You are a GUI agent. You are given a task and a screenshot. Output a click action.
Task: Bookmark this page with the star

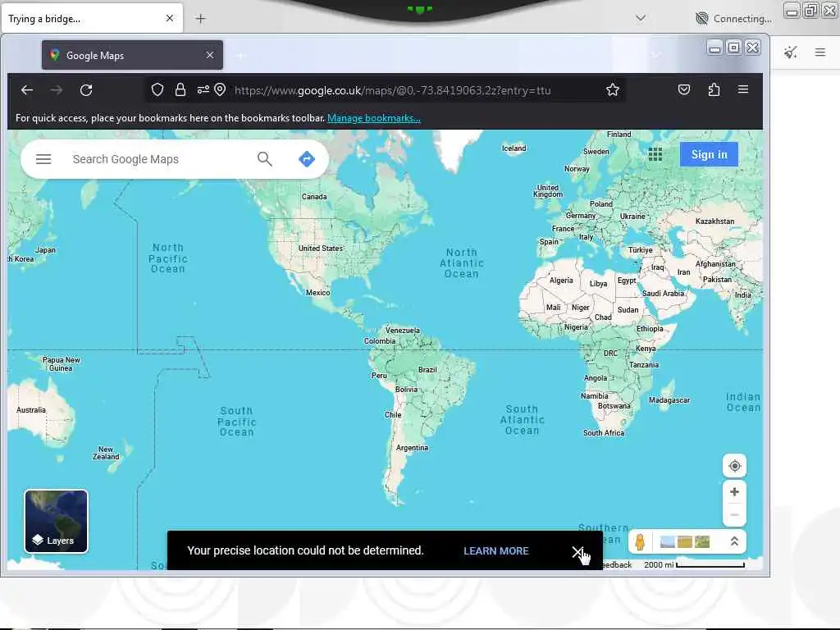point(613,90)
